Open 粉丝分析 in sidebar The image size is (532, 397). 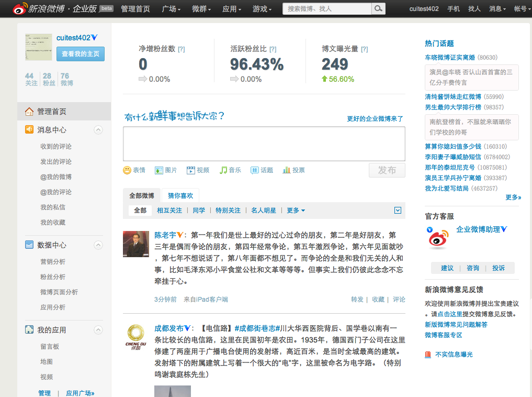pos(53,277)
